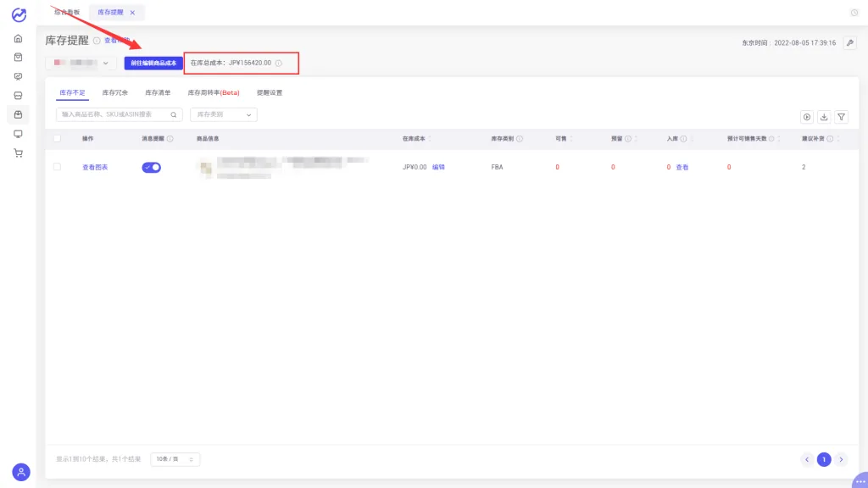Go to the next page arrow

[841, 459]
